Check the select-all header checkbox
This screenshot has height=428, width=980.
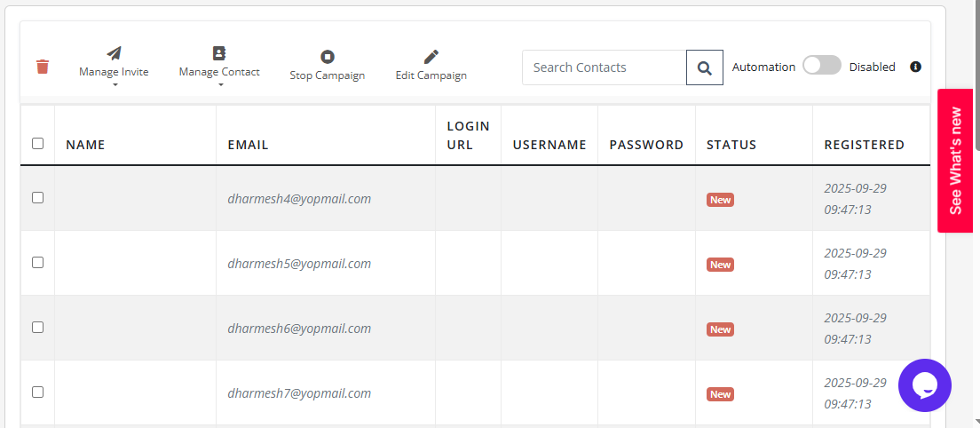(x=38, y=143)
